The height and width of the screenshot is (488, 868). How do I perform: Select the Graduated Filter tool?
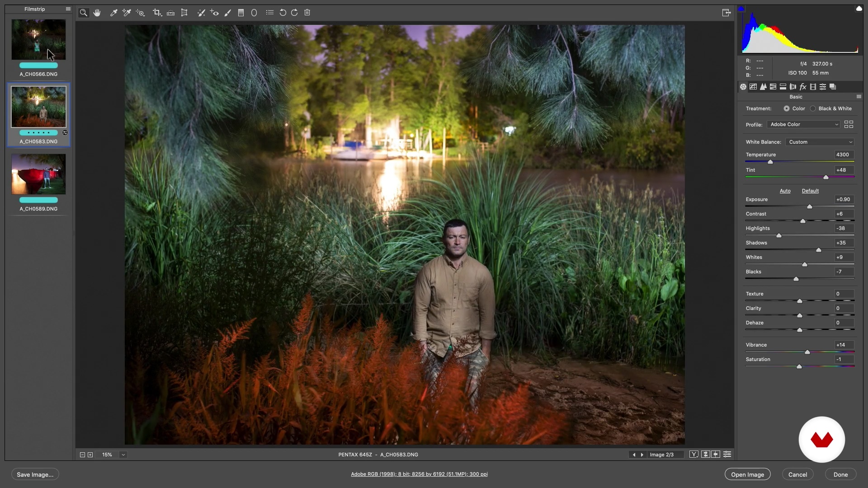(241, 13)
